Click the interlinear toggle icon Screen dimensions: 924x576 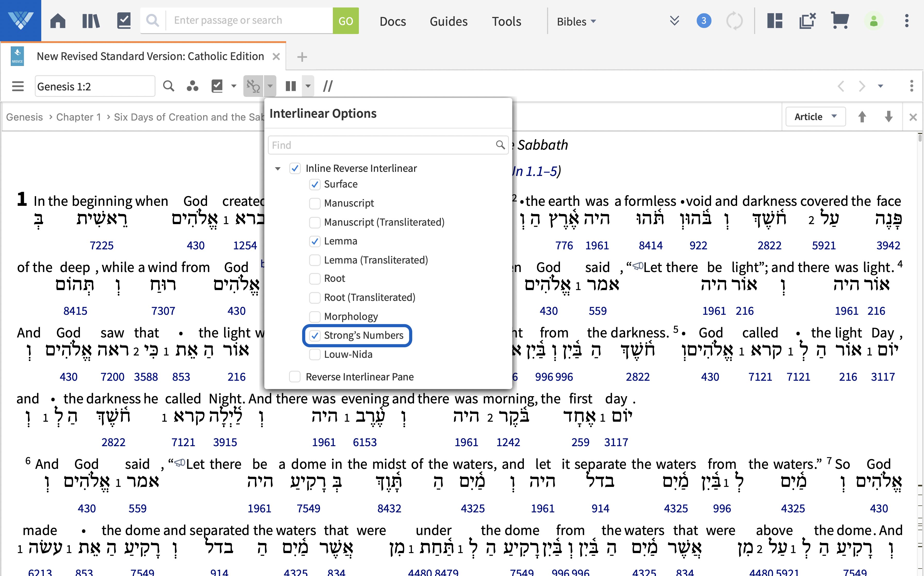(254, 86)
